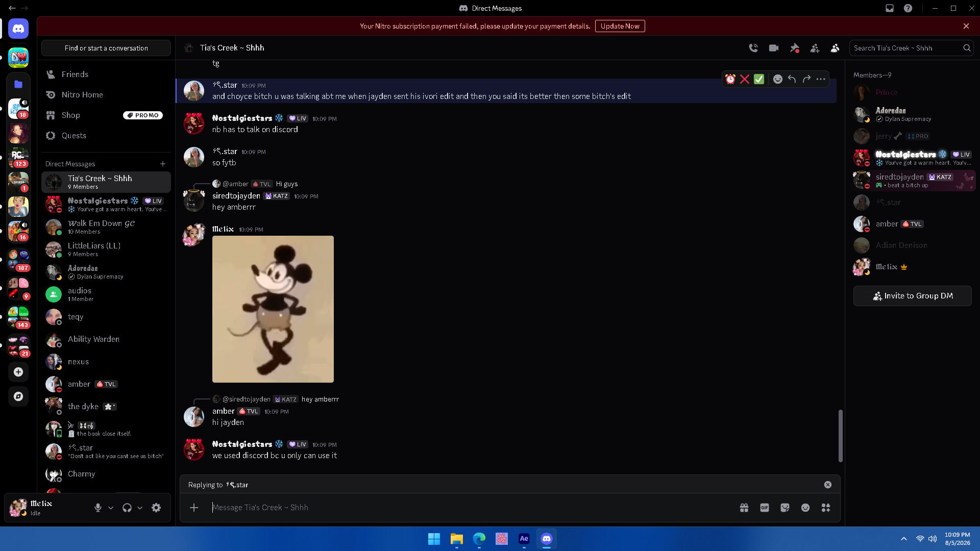Open the nexus direct message
980x551 pixels.
(106, 362)
